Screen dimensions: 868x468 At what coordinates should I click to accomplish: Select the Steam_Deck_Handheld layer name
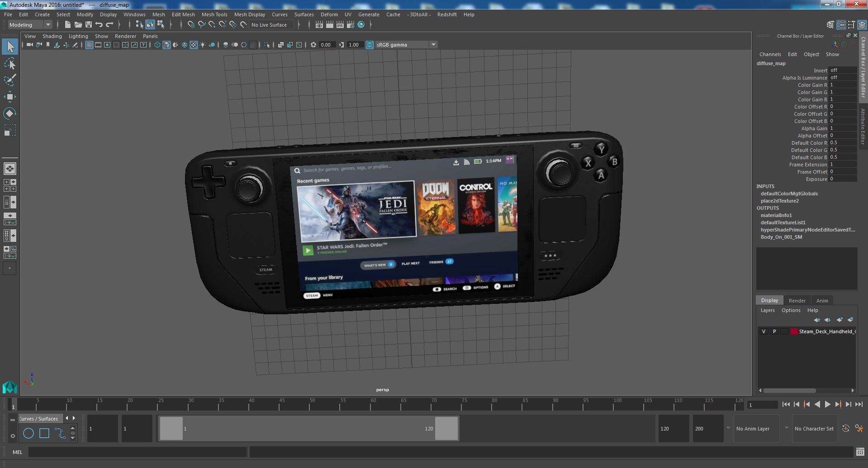[827, 331]
